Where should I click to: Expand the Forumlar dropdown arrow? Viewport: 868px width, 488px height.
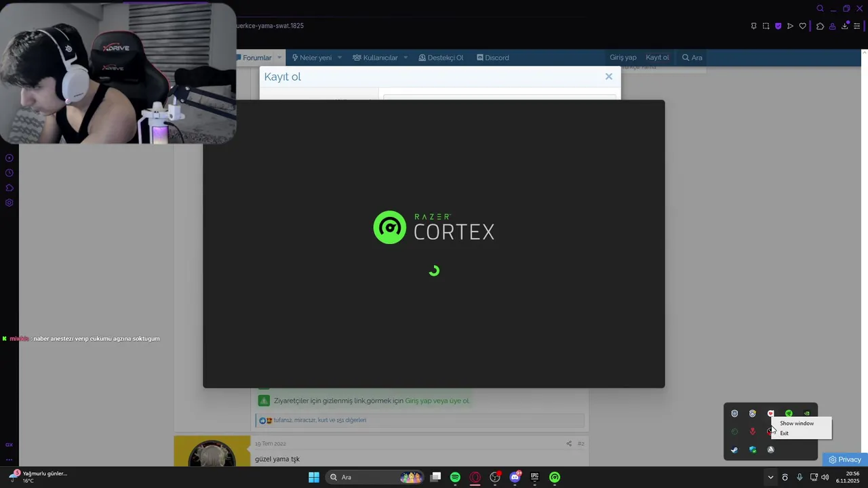tap(279, 58)
